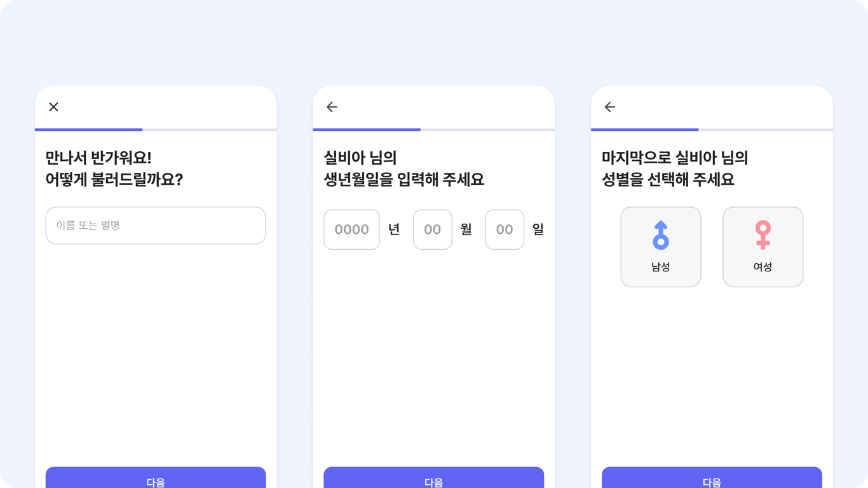Click the progress bar on the birthdate screen
Viewport: 868px width, 488px height.
[434, 130]
